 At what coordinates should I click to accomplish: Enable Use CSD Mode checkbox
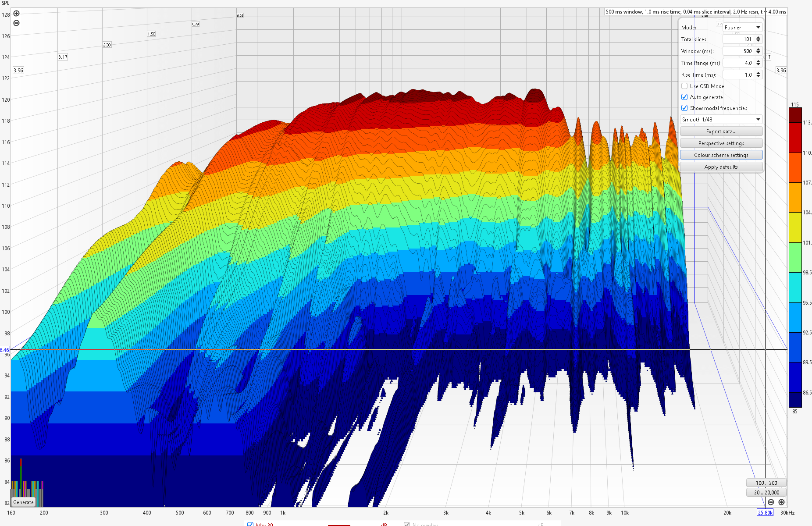point(684,86)
